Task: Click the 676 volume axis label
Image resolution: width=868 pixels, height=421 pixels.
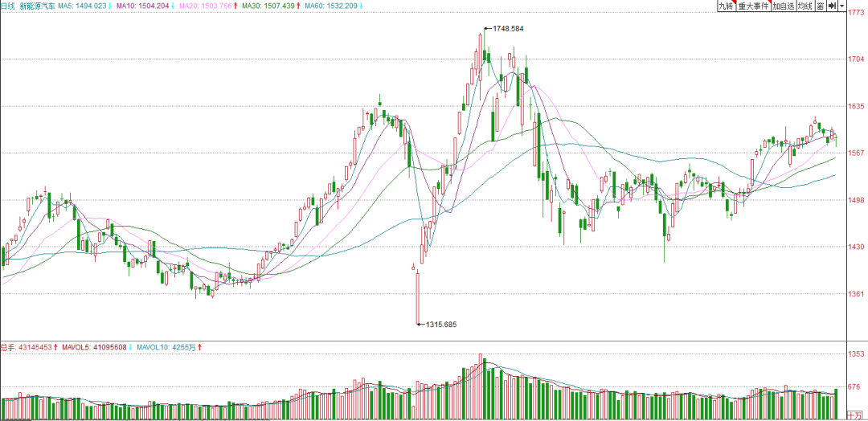Action: pos(855,386)
